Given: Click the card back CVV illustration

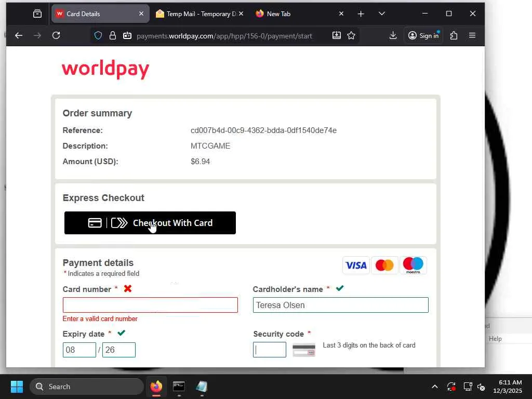Looking at the screenshot, I should [x=303, y=350].
